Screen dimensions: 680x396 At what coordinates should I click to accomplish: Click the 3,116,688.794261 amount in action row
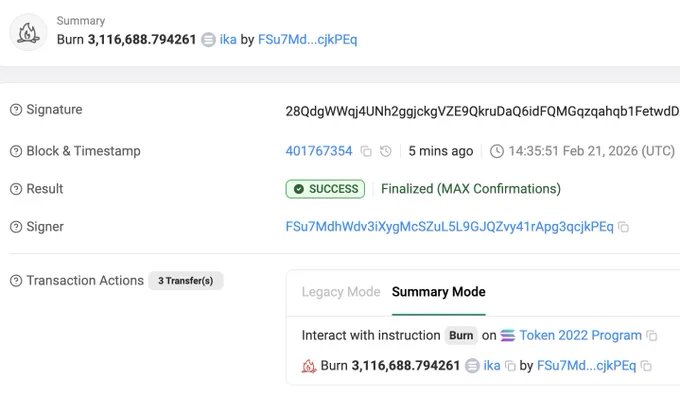click(405, 366)
